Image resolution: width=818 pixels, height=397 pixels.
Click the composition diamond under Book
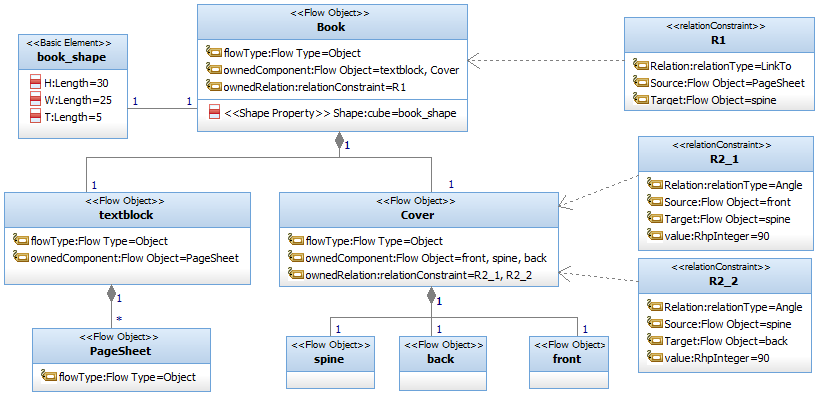pos(340,141)
